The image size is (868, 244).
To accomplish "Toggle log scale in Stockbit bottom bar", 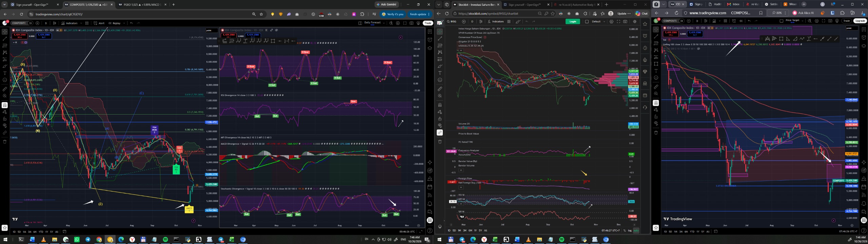I will coord(630,230).
